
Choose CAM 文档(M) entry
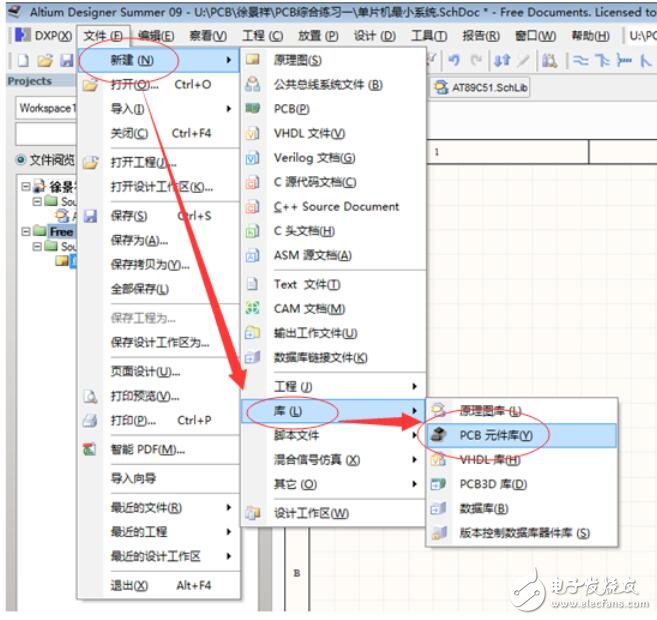(334, 309)
